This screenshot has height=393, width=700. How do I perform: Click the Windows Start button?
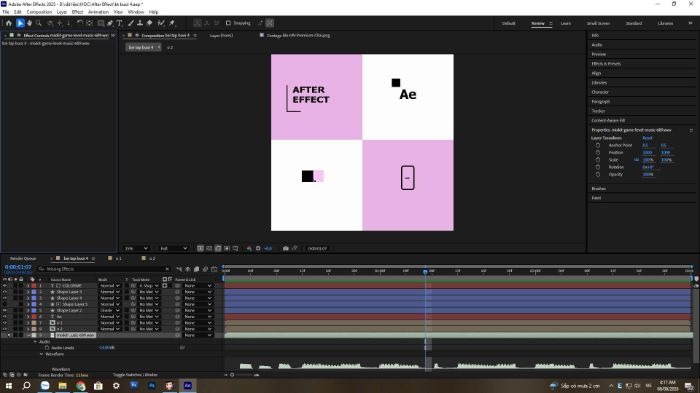point(8,385)
